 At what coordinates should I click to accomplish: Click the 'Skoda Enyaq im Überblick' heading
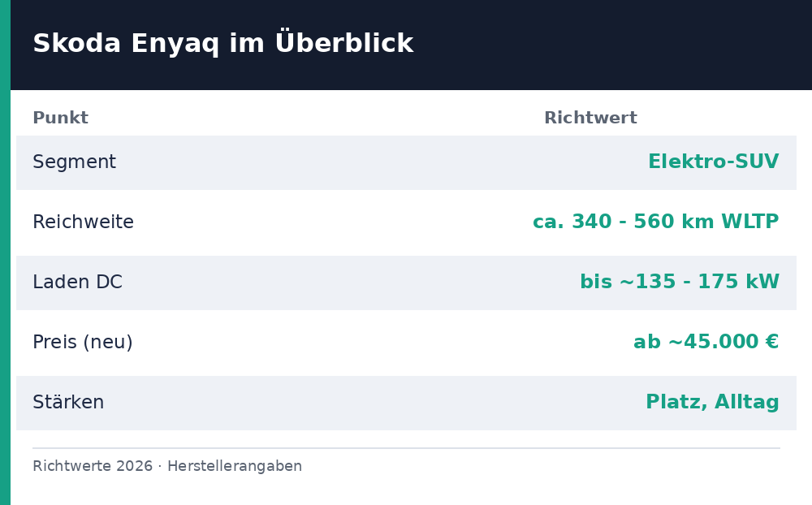tap(222, 43)
